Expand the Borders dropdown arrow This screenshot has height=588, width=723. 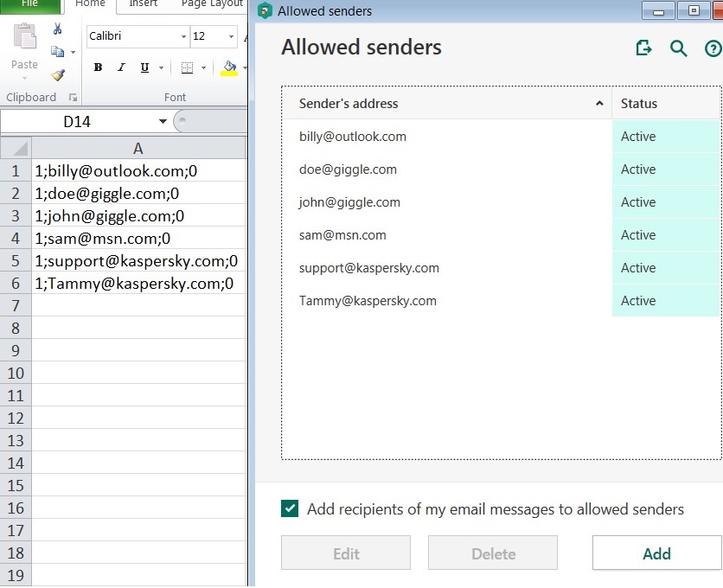point(203,67)
